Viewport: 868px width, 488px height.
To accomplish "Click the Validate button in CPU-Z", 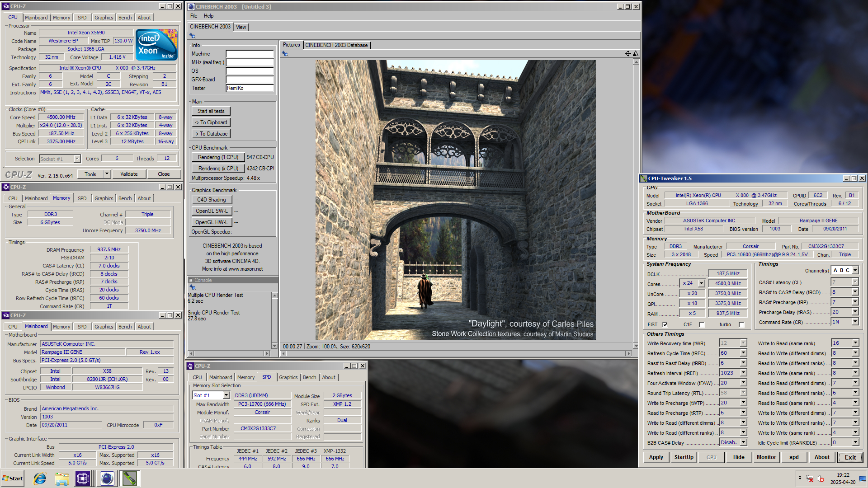I will coord(129,174).
